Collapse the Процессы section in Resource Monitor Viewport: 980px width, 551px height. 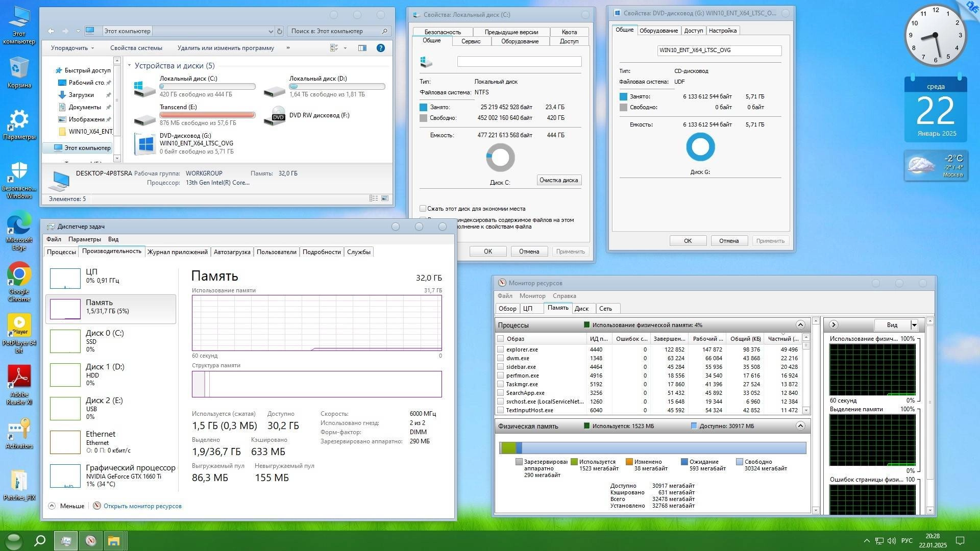(x=800, y=325)
